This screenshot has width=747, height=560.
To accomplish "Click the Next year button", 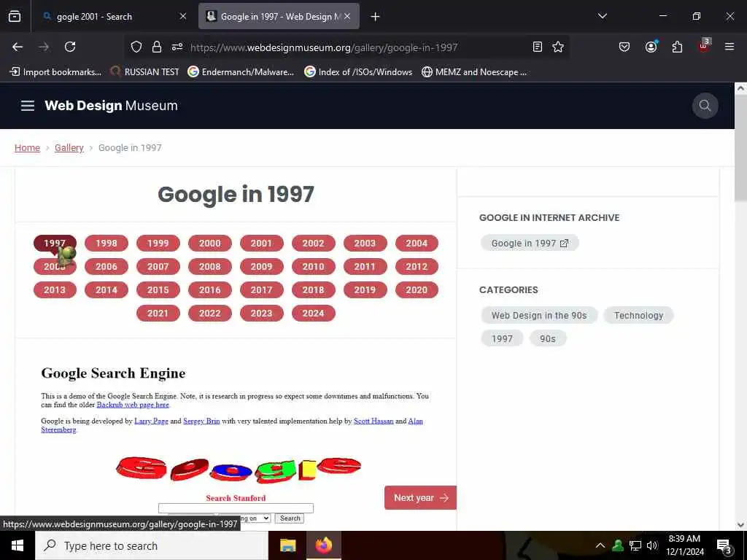I will point(420,497).
